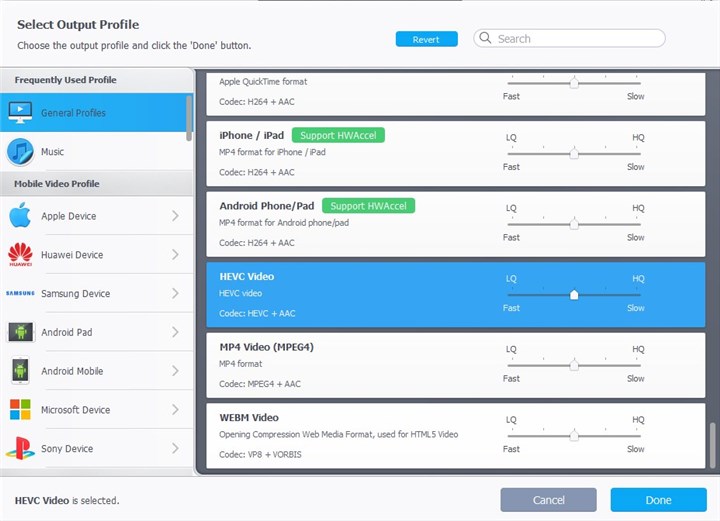Click 'Codec: HEVC + AAC' text

257,314
